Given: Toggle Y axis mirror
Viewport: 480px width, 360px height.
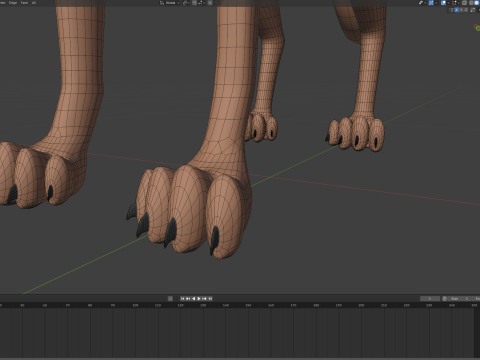Looking at the screenshot, I should 461,10.
